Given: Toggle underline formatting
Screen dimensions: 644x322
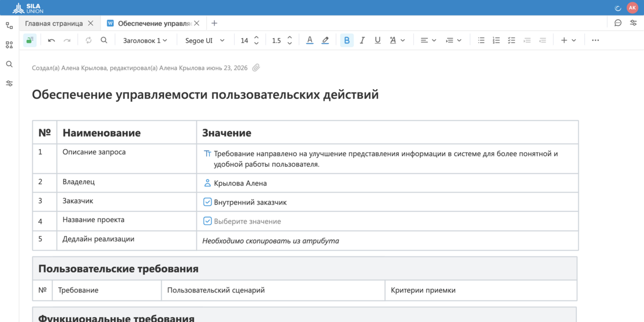Looking at the screenshot, I should coord(378,40).
